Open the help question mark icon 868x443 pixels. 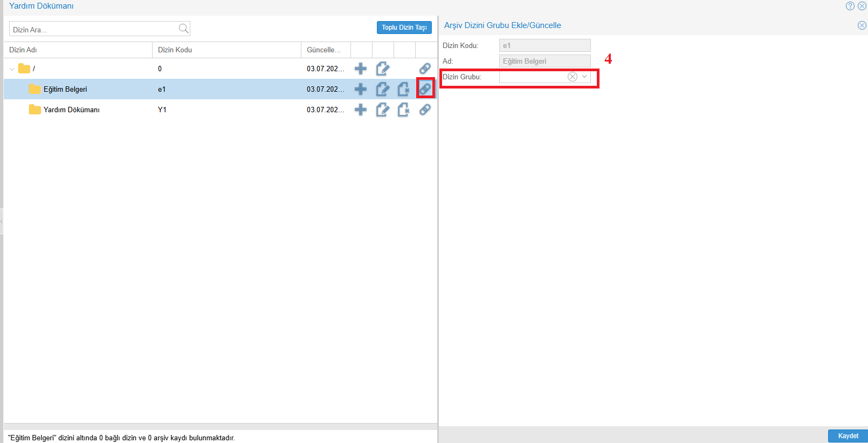pos(850,6)
